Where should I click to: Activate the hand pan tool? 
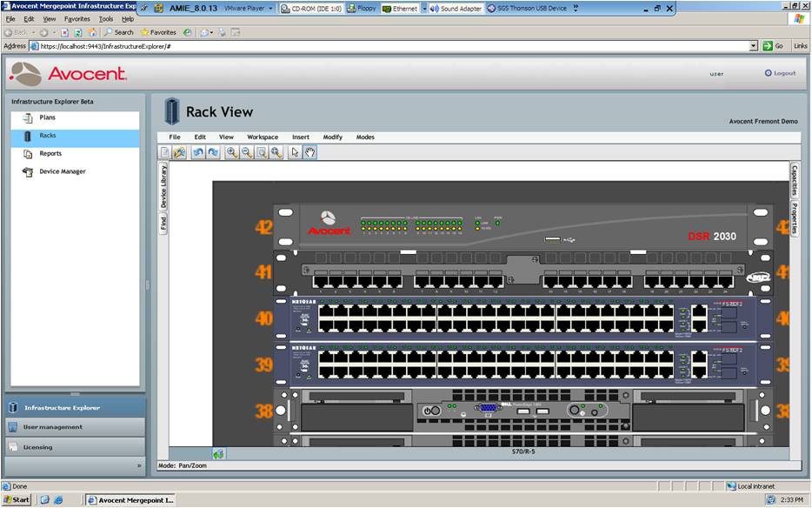(x=309, y=152)
